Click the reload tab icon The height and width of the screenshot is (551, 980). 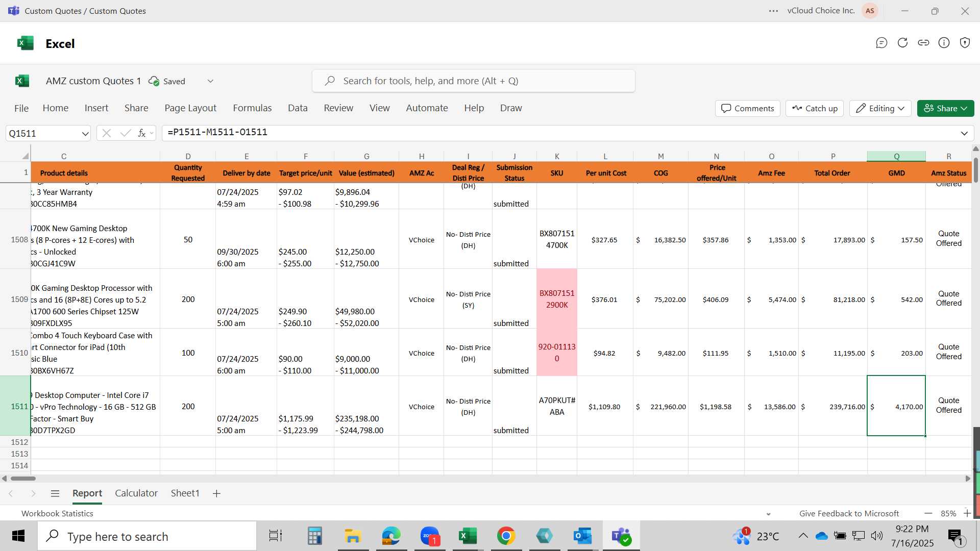tap(902, 43)
